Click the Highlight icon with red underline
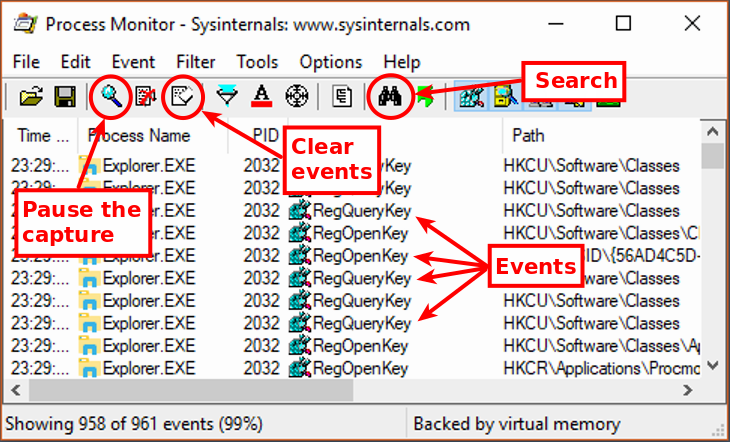The image size is (731, 443). [261, 97]
